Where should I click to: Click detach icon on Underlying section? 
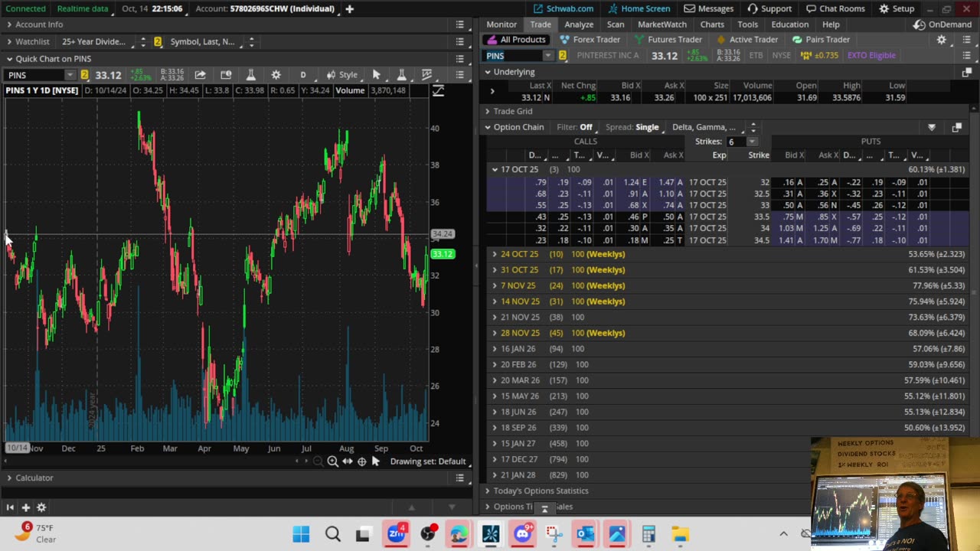pos(966,72)
